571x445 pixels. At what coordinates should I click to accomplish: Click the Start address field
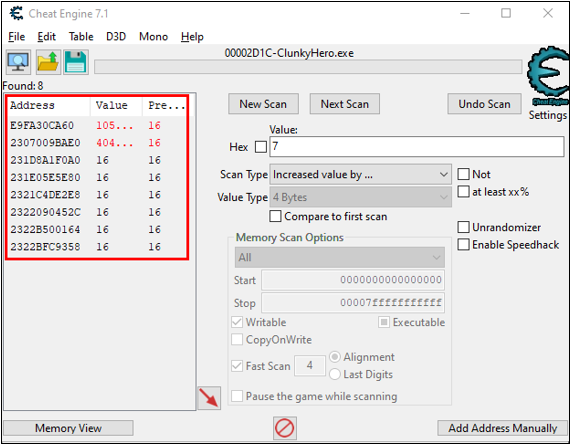(x=353, y=280)
